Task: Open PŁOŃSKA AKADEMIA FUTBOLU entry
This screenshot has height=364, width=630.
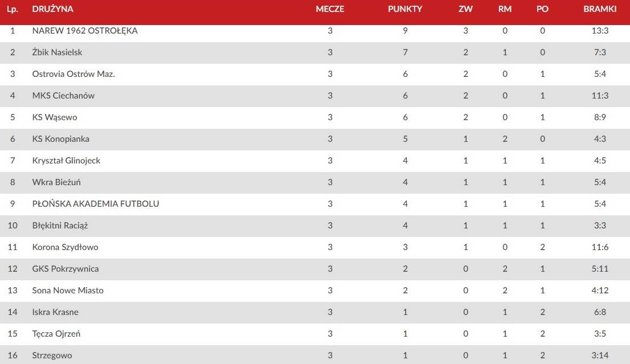Action: [x=315, y=204]
